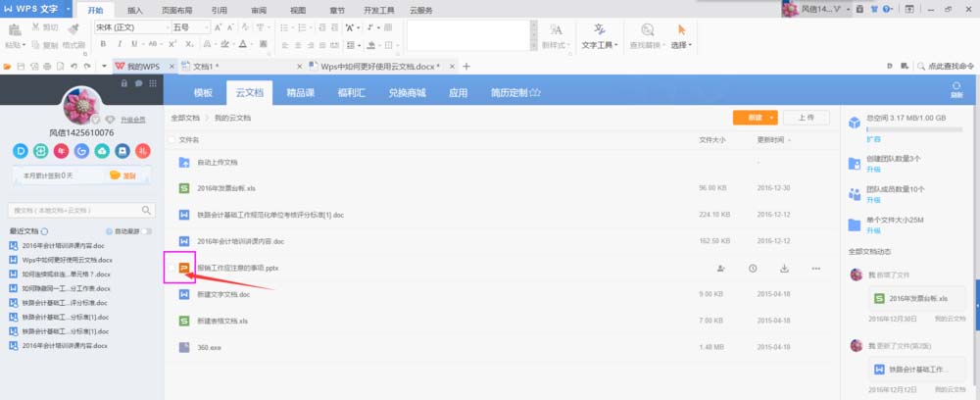Open the 2016年发票台帐.xls file row

tap(500, 188)
